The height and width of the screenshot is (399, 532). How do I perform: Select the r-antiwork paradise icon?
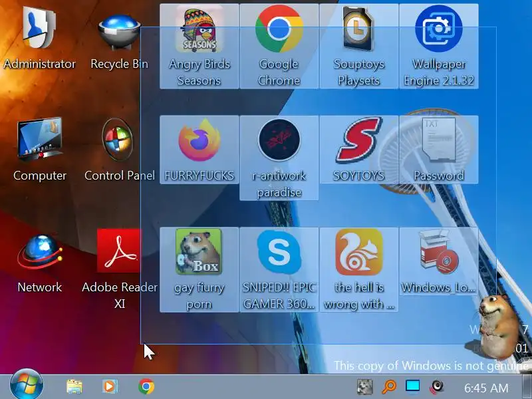279,158
